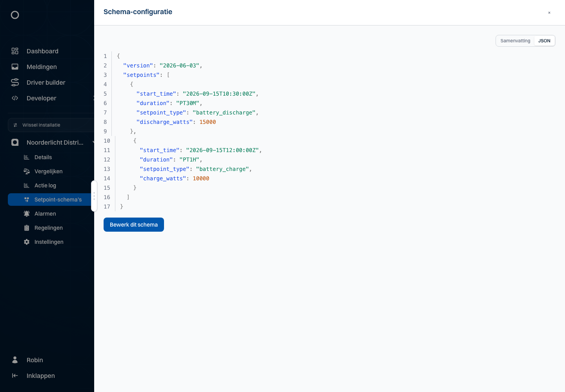Open Robin user profile
Screen dimensions: 565x392
pos(35,360)
